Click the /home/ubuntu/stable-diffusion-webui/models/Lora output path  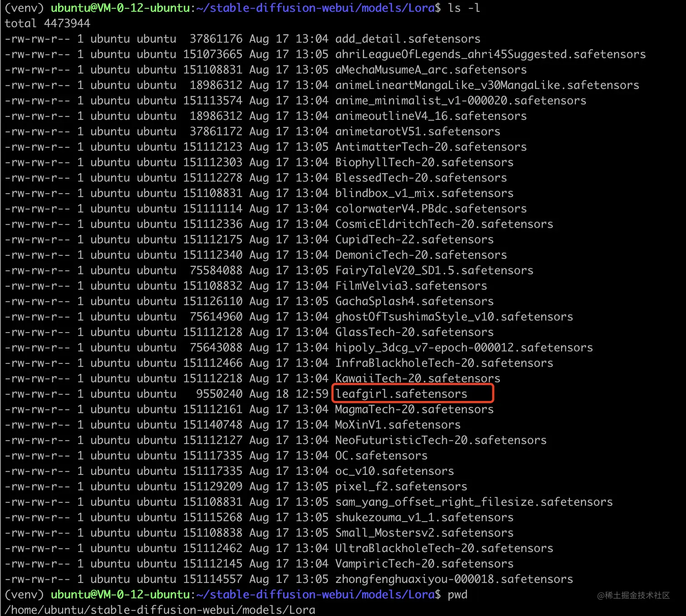(x=160, y=610)
